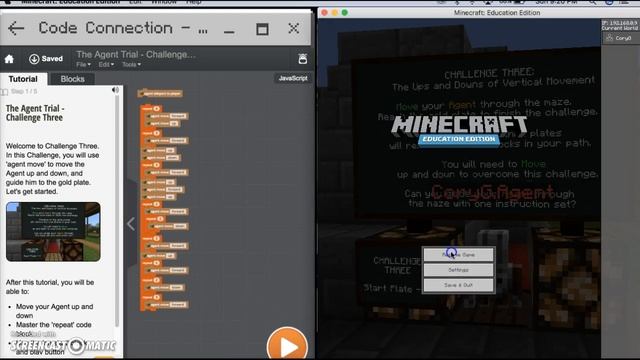
Task: Click the 'The Agent Trial - Challenge Three' heading
Action: [x=35, y=113]
